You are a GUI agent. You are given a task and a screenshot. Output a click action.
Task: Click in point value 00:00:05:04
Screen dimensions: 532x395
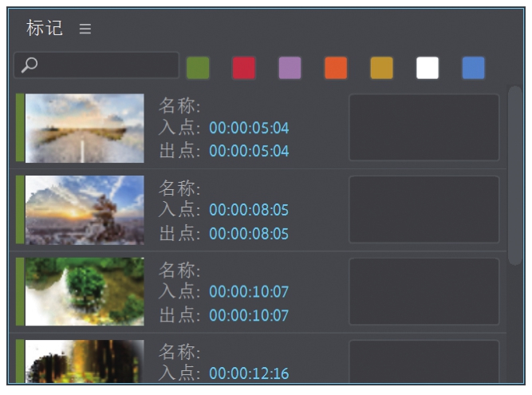coord(249,128)
